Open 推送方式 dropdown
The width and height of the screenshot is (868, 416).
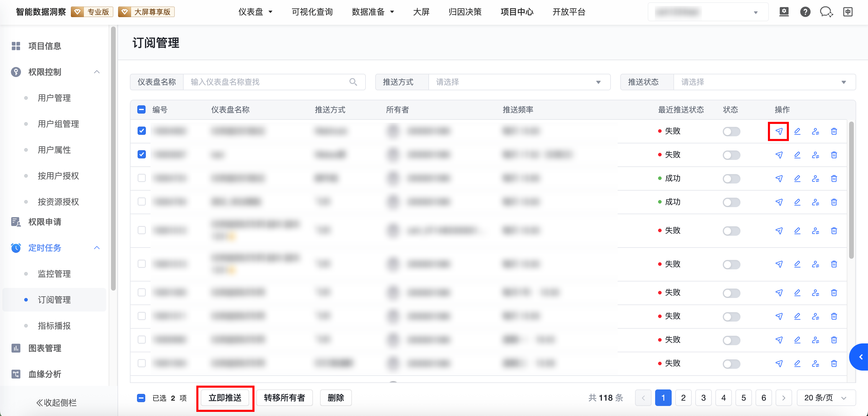pos(519,82)
